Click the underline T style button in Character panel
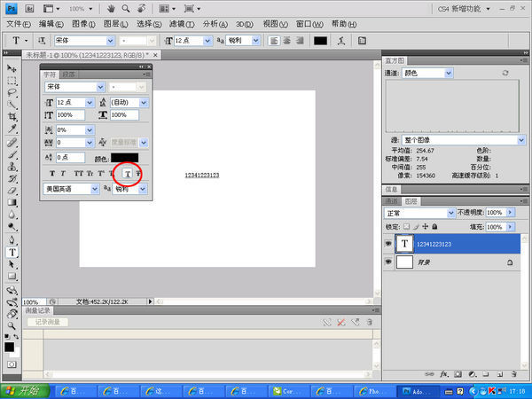 [x=127, y=173]
